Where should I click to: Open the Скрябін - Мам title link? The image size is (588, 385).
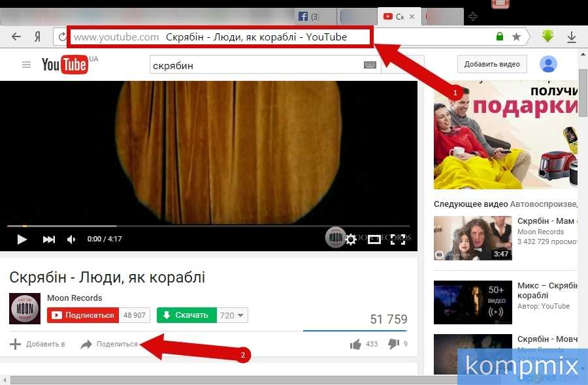tap(546, 221)
